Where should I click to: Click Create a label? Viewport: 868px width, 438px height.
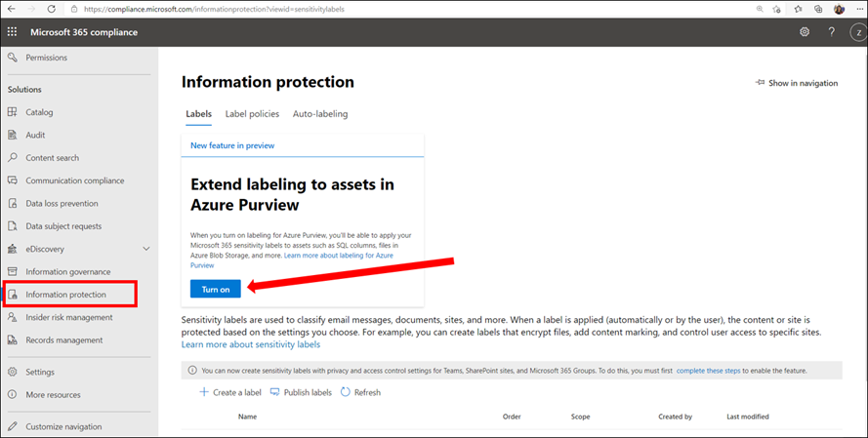pos(229,392)
